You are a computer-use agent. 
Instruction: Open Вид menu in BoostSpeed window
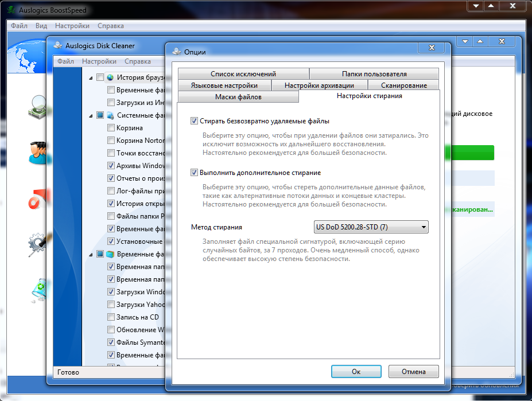click(x=41, y=26)
